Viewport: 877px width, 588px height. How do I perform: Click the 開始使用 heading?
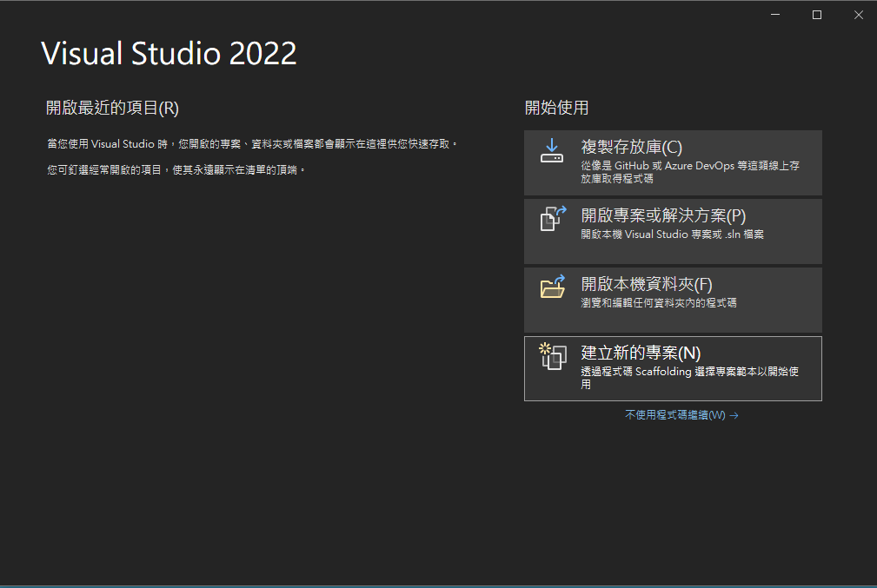click(x=556, y=108)
